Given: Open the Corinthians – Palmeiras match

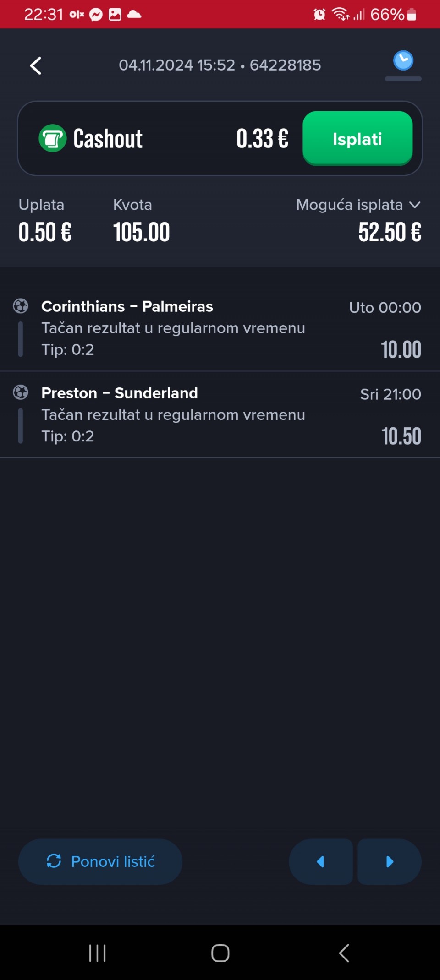Looking at the screenshot, I should (127, 306).
